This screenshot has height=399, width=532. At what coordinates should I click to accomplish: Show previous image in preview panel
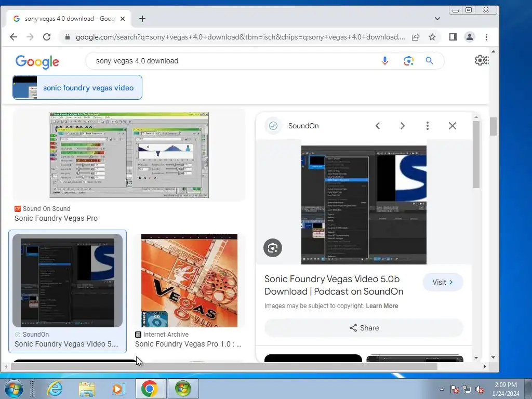coord(378,126)
